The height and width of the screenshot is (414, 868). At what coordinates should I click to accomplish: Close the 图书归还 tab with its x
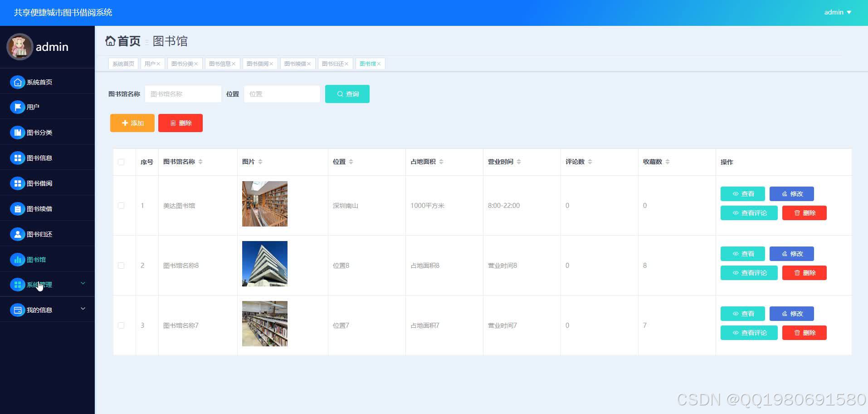click(346, 64)
